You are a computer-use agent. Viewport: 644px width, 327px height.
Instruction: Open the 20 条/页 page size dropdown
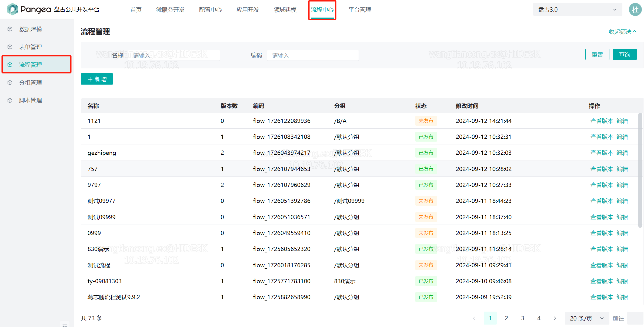[x=587, y=318]
